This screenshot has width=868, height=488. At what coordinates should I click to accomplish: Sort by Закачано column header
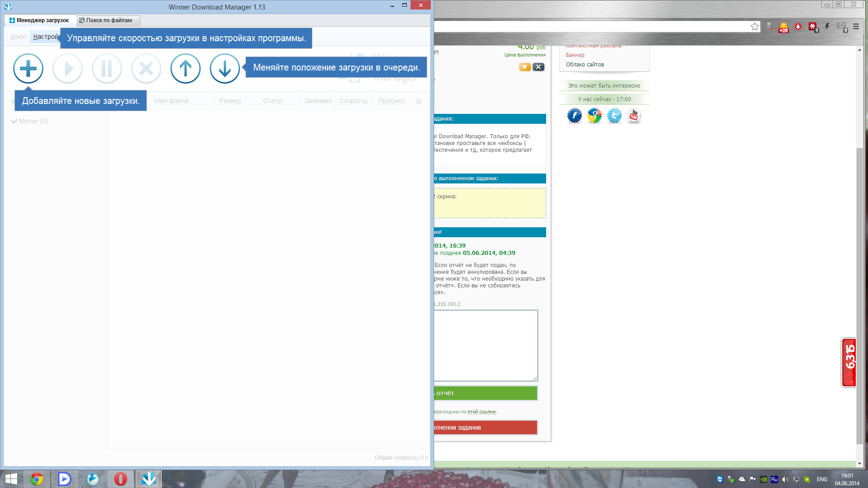[318, 101]
